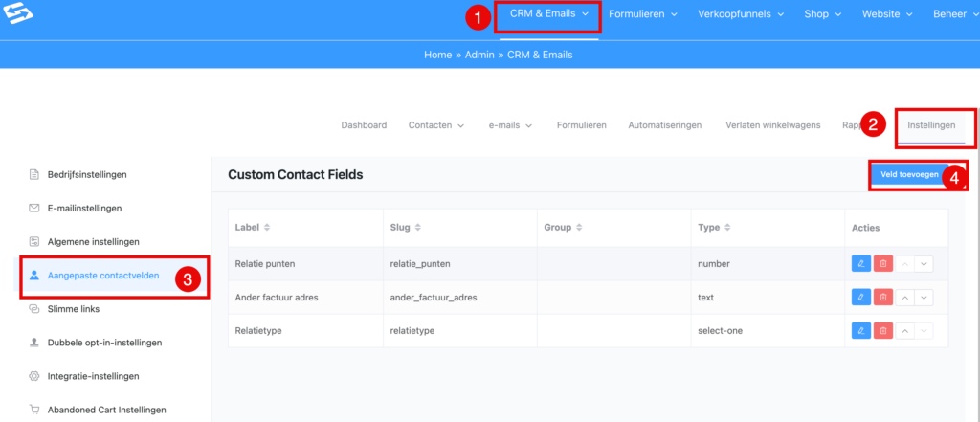The width and height of the screenshot is (980, 422).
Task: Expand the Contacten submenu
Action: tap(435, 125)
